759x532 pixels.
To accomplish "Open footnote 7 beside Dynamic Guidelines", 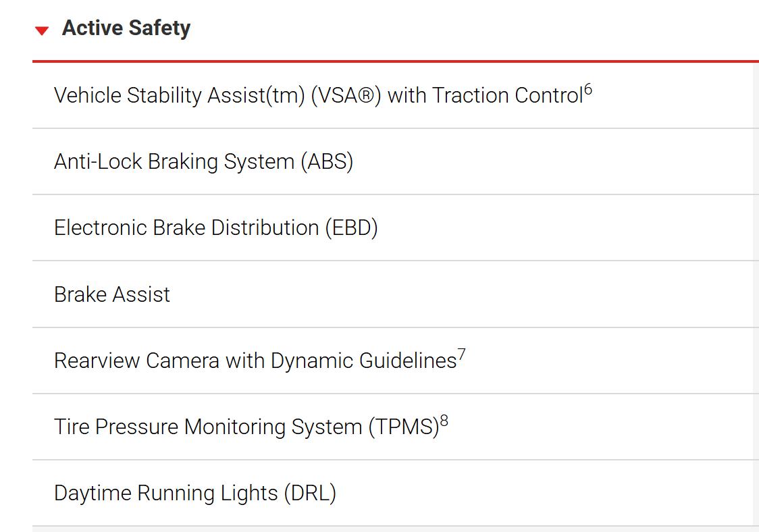I will coord(461,354).
